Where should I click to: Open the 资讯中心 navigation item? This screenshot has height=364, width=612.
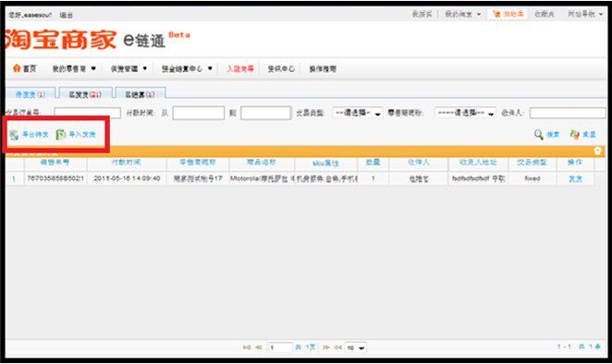(x=281, y=68)
